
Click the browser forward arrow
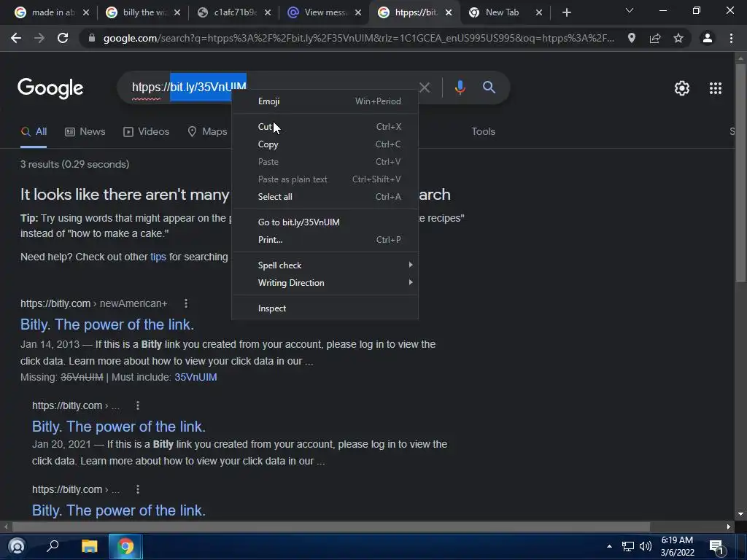[x=39, y=38]
